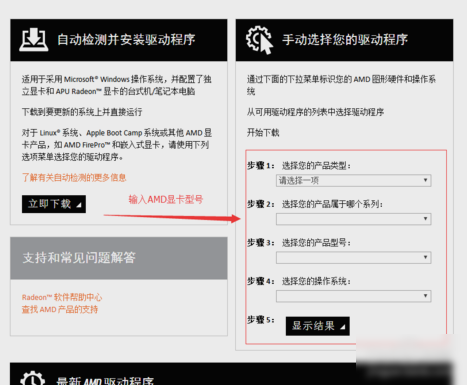Open the step 1 product type dropdown
Viewport: 467px width, 385px height.
point(354,181)
